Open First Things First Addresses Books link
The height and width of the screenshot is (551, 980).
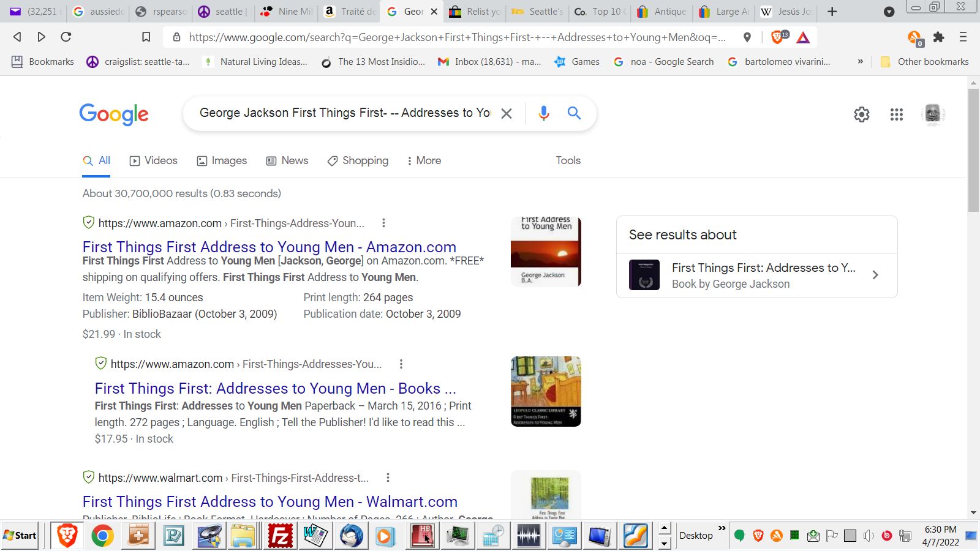pos(276,388)
